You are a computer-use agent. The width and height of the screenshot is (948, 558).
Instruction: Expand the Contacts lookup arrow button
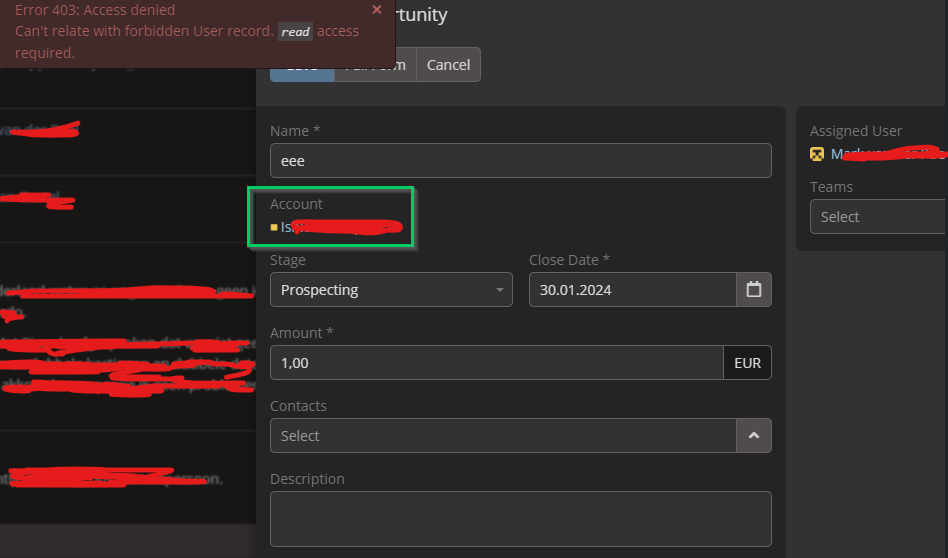[754, 435]
